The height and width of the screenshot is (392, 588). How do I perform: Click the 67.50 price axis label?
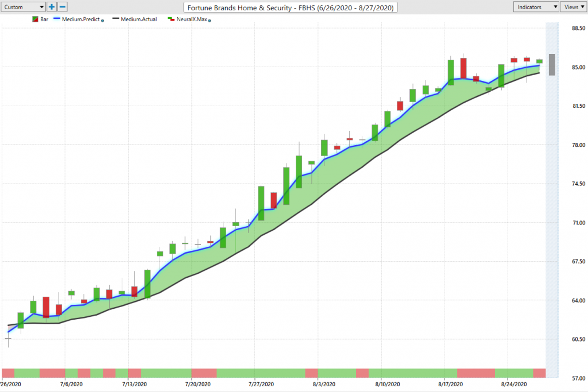tap(578, 262)
